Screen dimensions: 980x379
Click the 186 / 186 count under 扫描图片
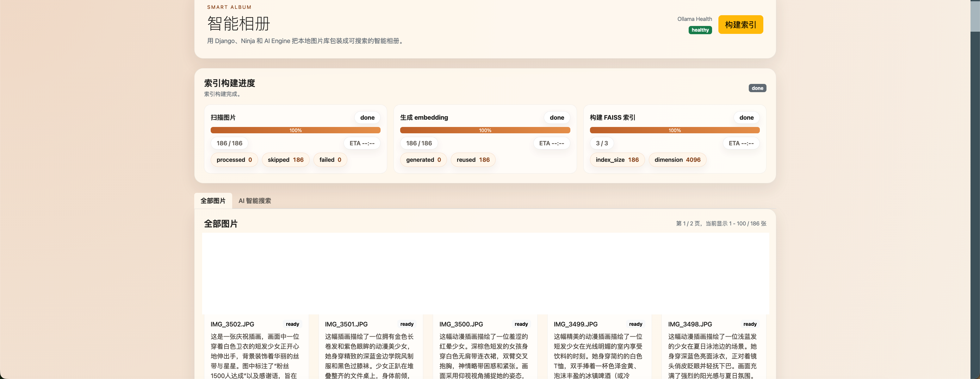[229, 144]
